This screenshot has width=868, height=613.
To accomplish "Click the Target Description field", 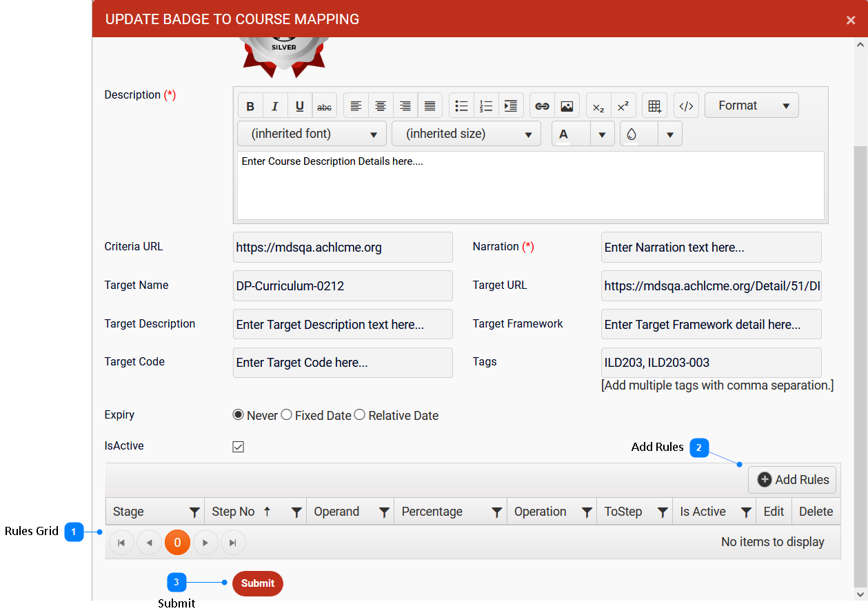I will click(x=343, y=324).
